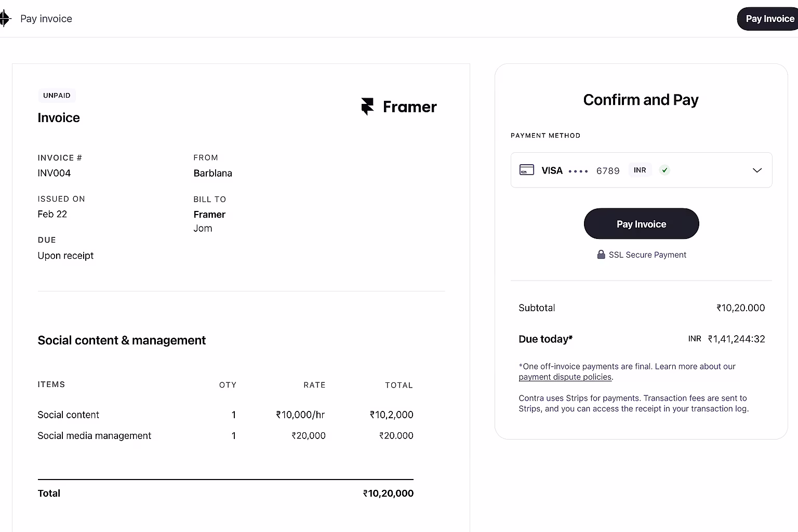Click the Subtotal amount value
798x532 pixels.
click(740, 308)
